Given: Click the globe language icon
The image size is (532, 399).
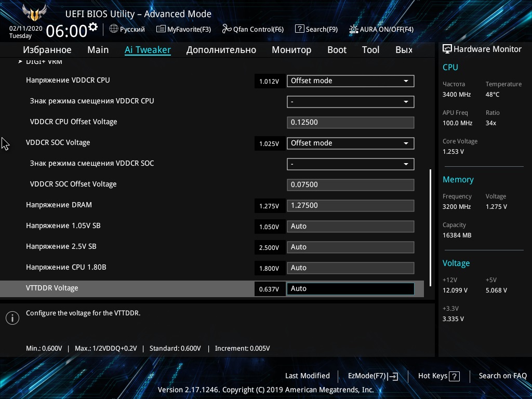Looking at the screenshot, I should click(x=114, y=29).
